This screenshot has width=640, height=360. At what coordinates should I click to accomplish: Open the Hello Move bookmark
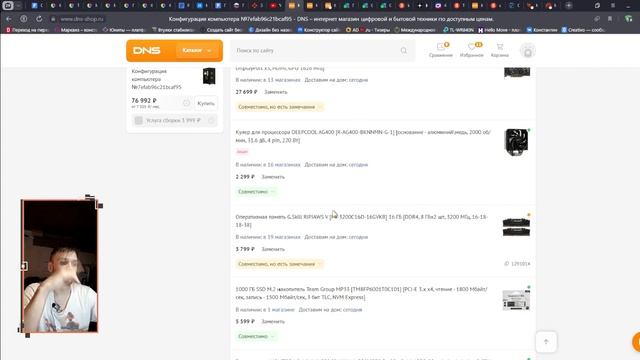(x=499, y=30)
